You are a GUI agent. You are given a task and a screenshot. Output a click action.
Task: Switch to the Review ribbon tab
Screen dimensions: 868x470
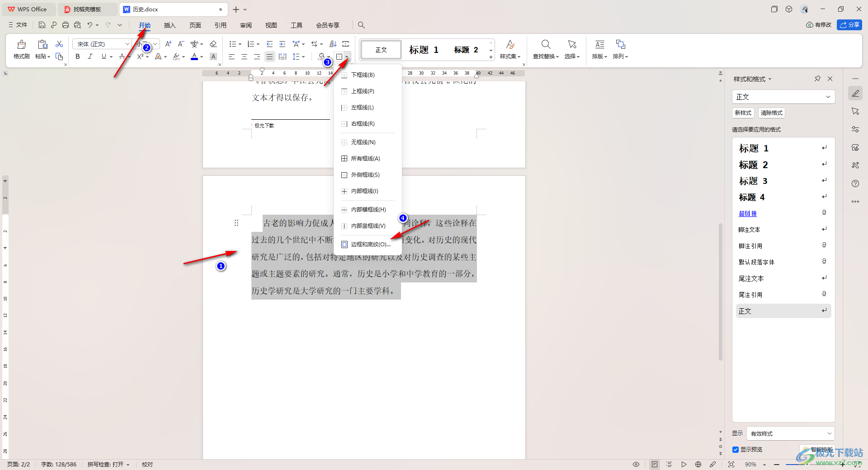pyautogui.click(x=246, y=25)
